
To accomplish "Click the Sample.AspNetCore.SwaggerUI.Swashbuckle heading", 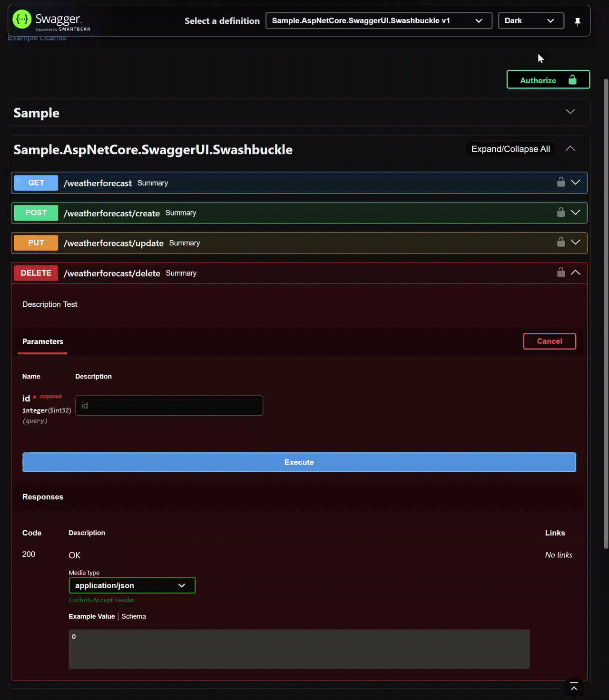I will 153,150.
